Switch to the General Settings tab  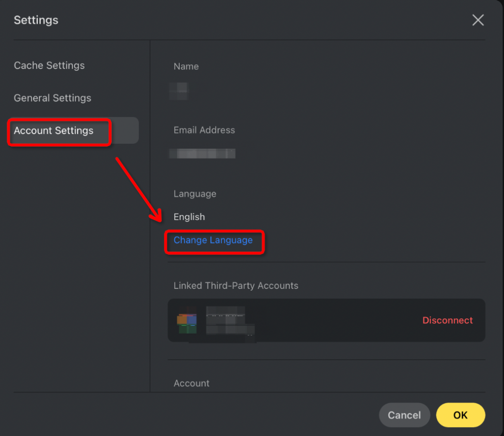click(52, 98)
